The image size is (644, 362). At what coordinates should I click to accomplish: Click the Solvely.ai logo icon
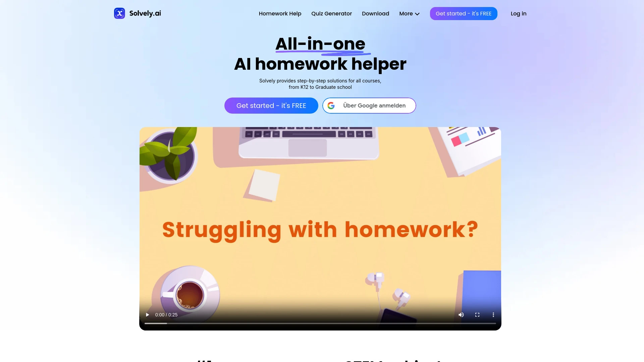119,13
